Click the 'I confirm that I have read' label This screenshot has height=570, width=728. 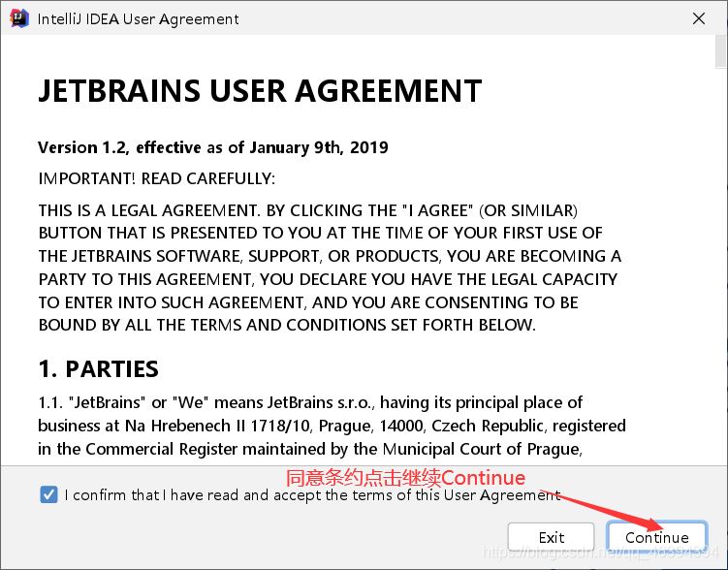tap(312, 495)
